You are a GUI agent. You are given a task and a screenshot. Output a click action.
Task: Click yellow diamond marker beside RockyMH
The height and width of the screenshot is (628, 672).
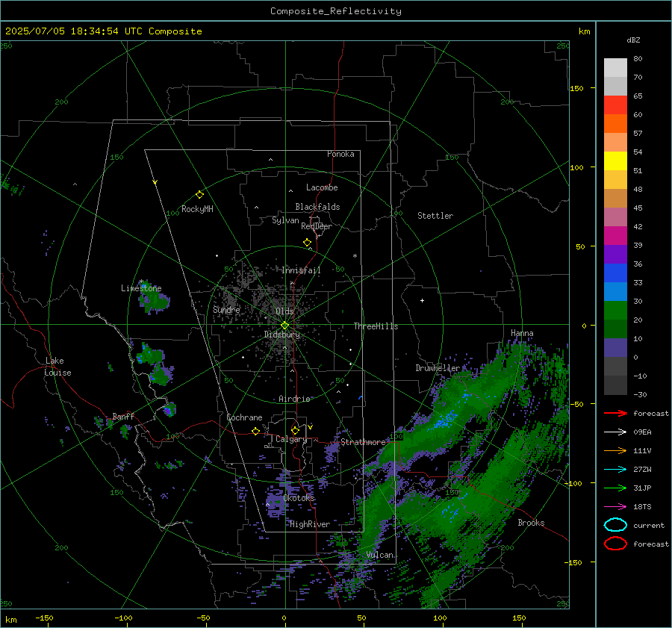[x=199, y=195]
